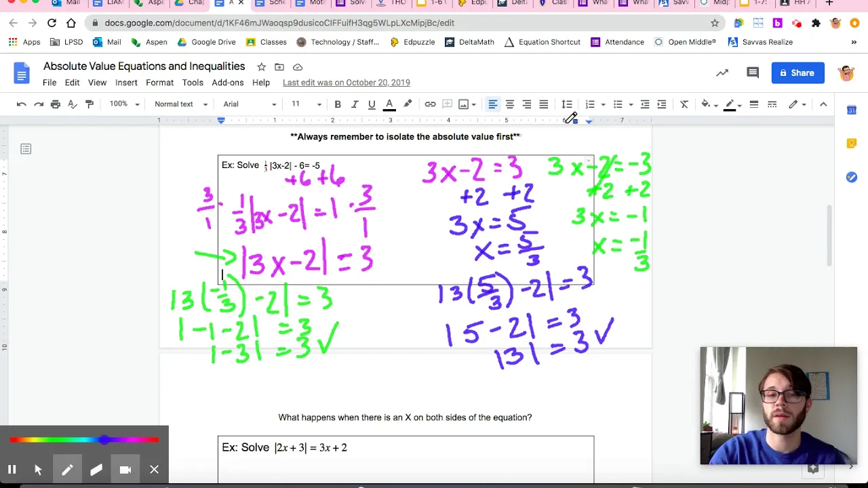Clear formatting with the Tx icon
This screenshot has height=488, width=868.
pos(684,104)
